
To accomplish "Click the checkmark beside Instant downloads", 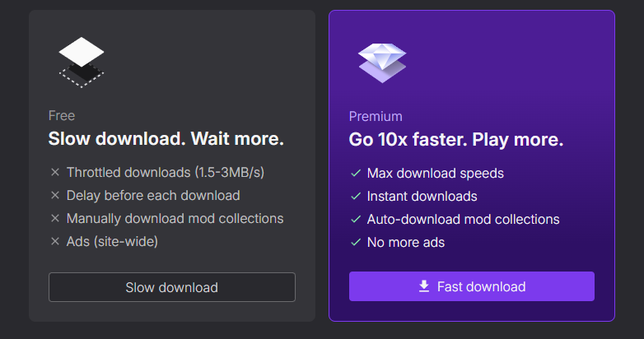I will 356,197.
